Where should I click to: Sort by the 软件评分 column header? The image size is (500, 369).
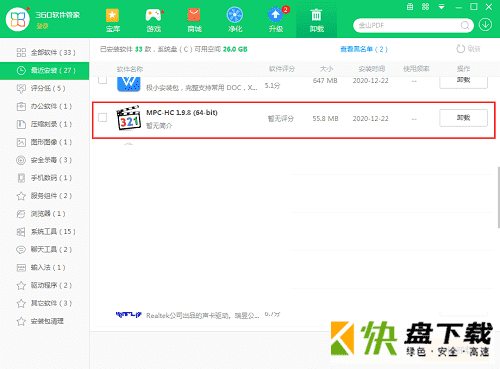[x=282, y=69]
